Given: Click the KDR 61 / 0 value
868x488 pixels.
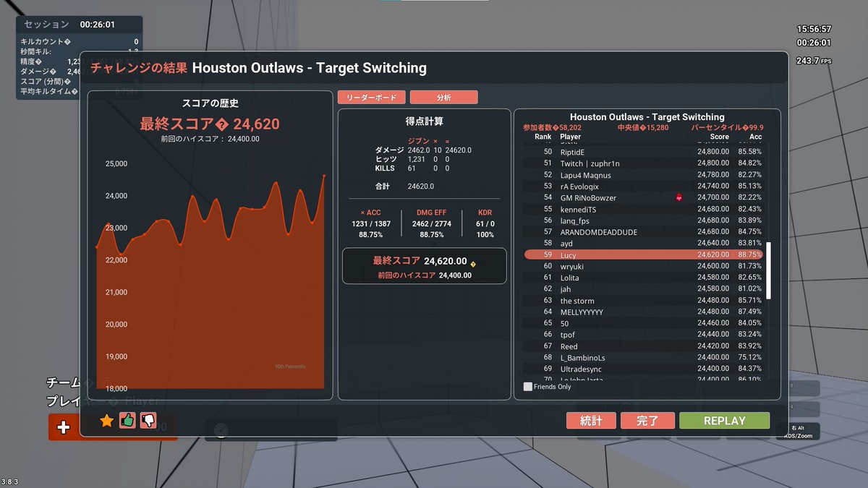Looking at the screenshot, I should pyautogui.click(x=485, y=224).
